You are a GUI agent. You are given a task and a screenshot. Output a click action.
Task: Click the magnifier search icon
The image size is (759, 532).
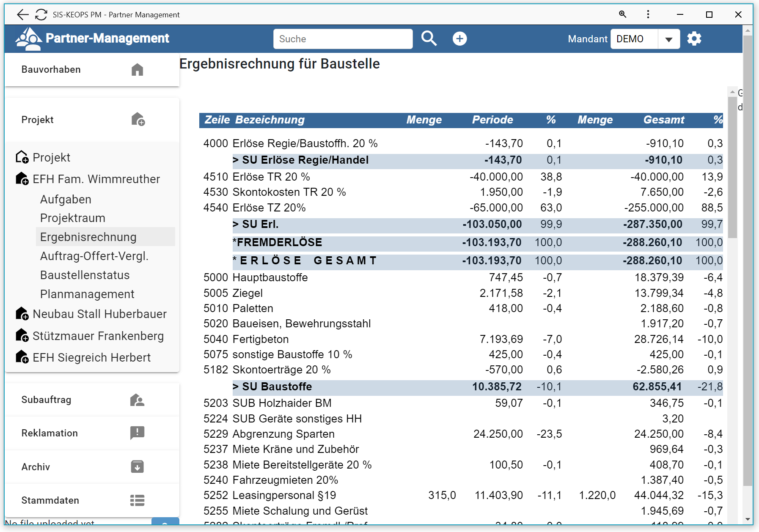(x=429, y=38)
